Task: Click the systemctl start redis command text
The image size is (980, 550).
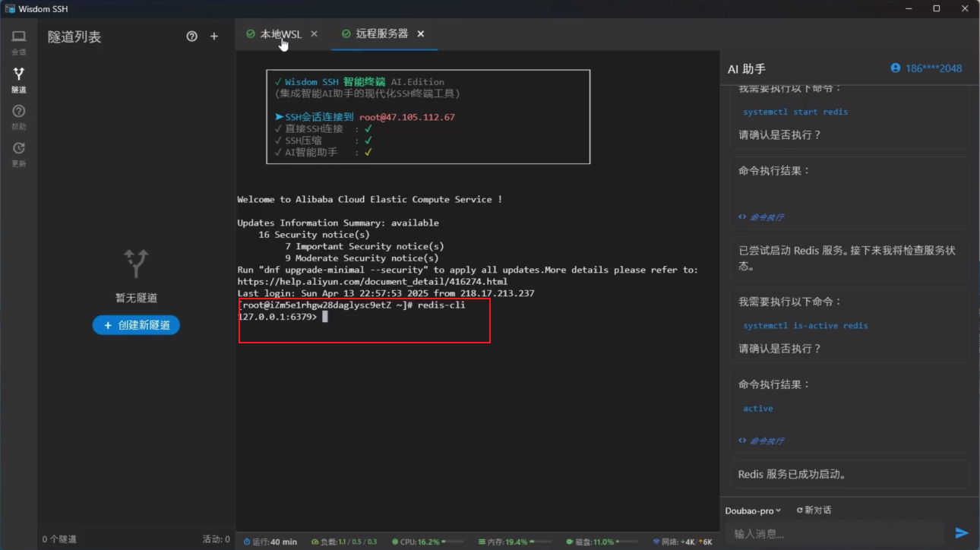Action: coord(795,112)
